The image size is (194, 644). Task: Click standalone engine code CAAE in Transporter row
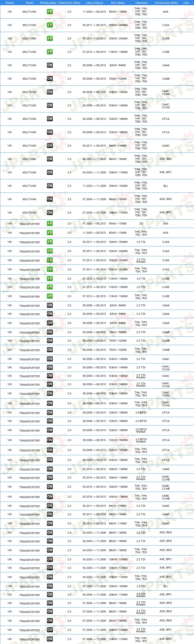point(166,469)
